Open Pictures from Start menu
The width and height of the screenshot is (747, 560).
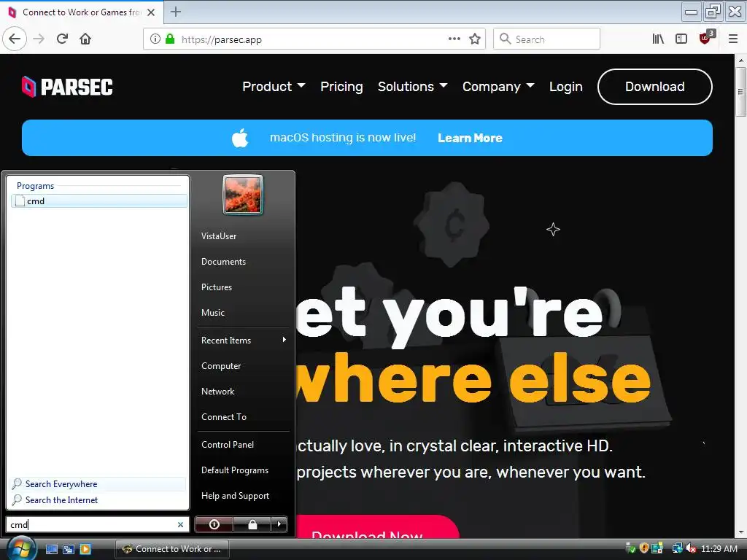click(x=216, y=287)
